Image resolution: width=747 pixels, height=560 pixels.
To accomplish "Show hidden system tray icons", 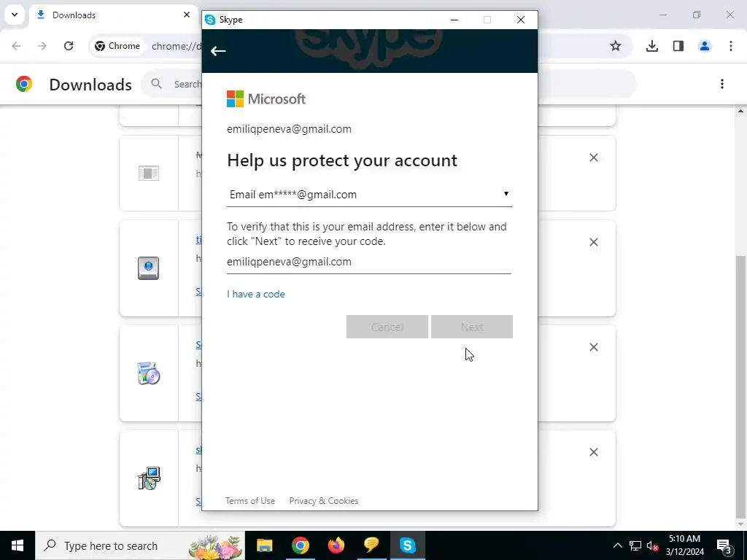I will point(617,545).
